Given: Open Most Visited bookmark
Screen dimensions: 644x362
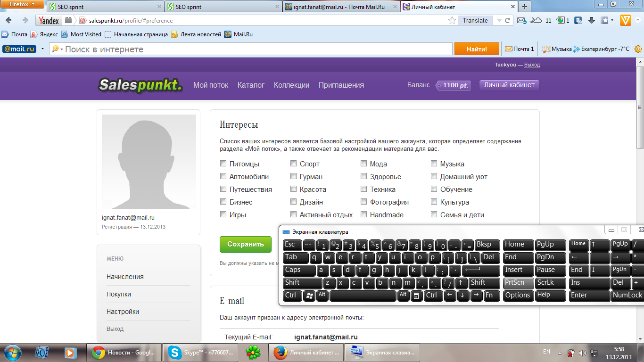Looking at the screenshot, I should [82, 34].
